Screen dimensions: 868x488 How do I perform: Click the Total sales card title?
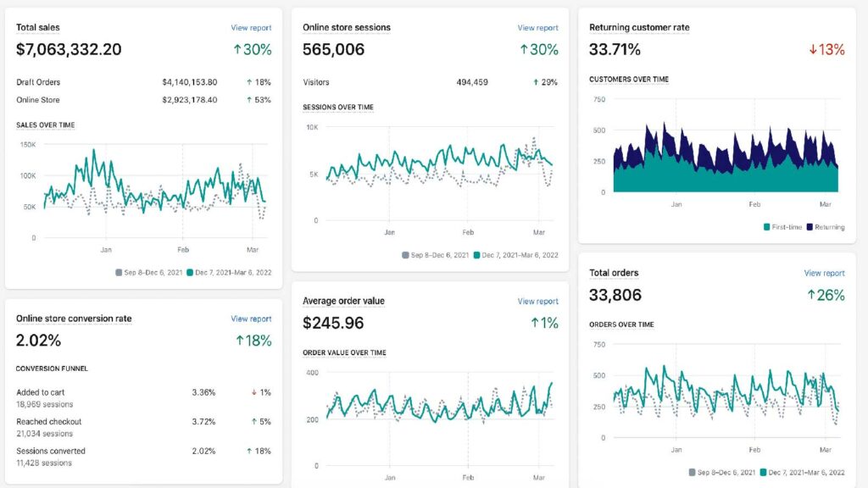click(x=37, y=28)
